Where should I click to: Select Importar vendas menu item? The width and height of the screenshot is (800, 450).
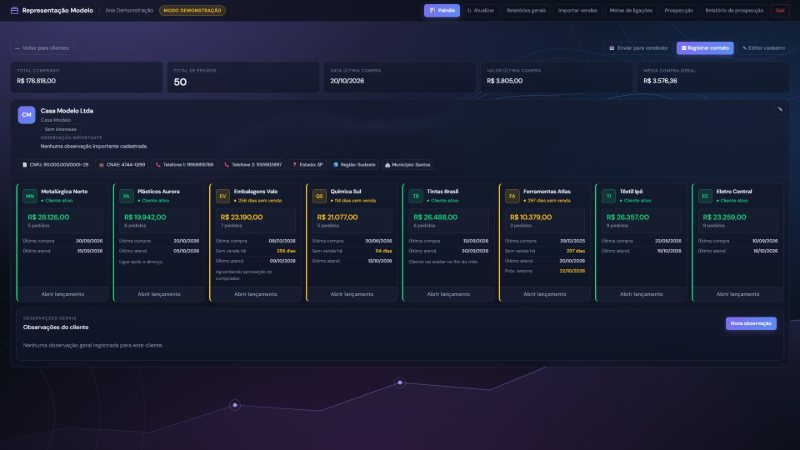[577, 10]
